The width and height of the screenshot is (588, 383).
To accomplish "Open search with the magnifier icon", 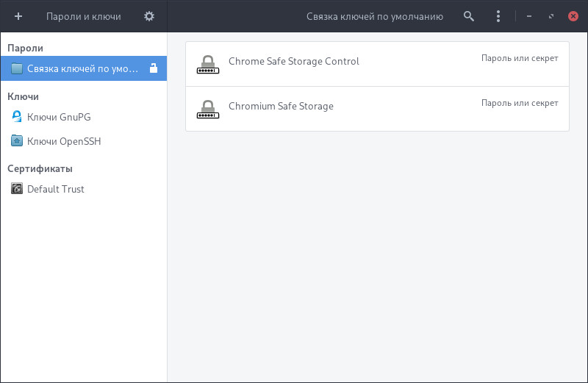I will point(469,16).
